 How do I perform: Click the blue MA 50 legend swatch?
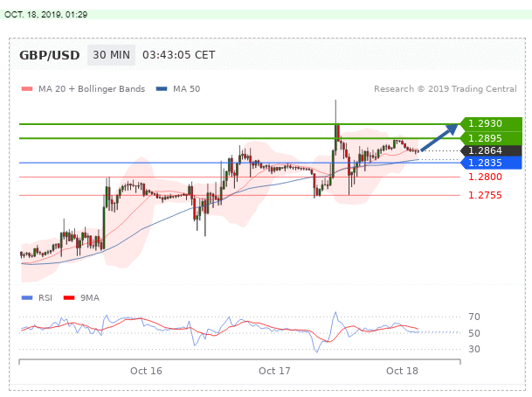coord(162,89)
